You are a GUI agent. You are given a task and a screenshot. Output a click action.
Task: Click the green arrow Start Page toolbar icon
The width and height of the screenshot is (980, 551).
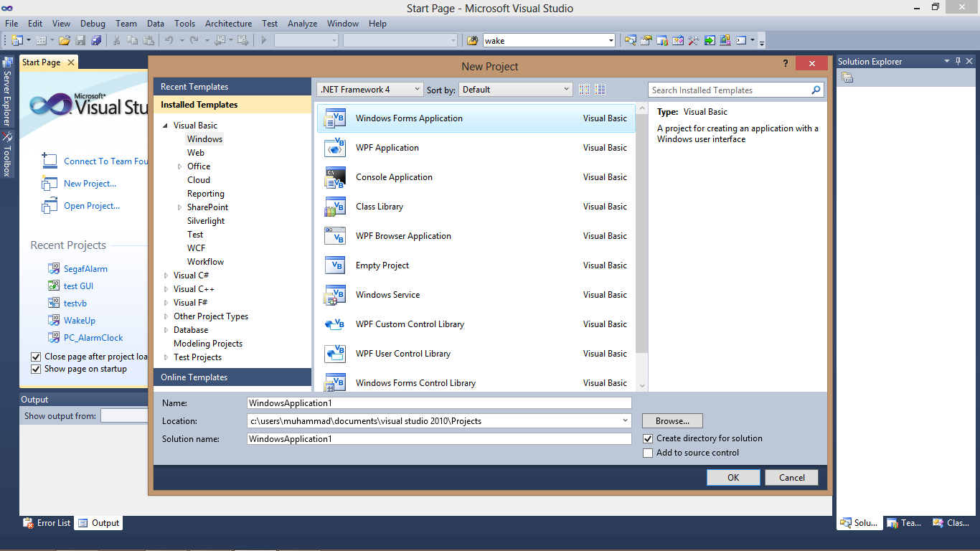pyautogui.click(x=710, y=40)
